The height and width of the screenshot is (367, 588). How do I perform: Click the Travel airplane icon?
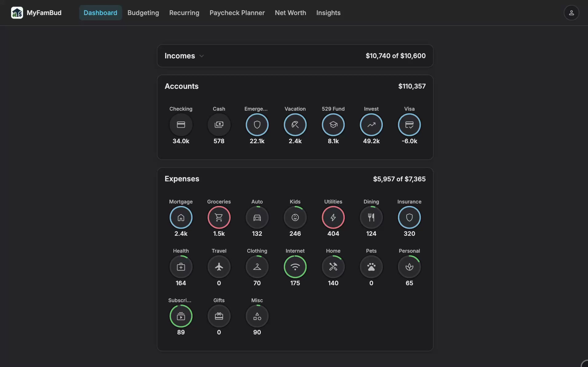pos(219,266)
